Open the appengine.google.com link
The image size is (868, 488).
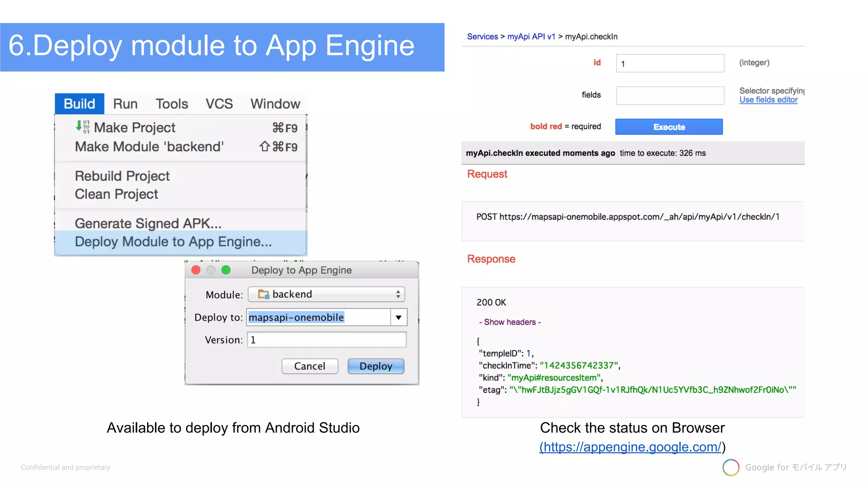coord(630,447)
